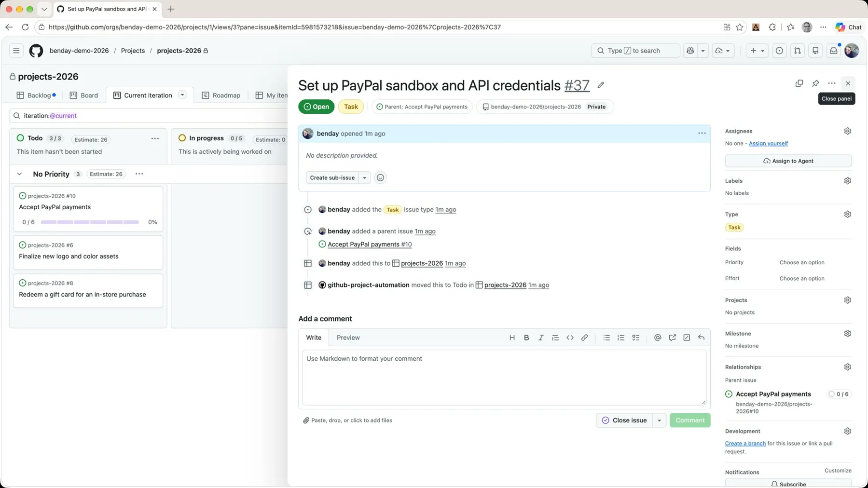868x488 pixels.
Task: Open the Accept PayPal payments #10 timeline link
Action: [370, 244]
